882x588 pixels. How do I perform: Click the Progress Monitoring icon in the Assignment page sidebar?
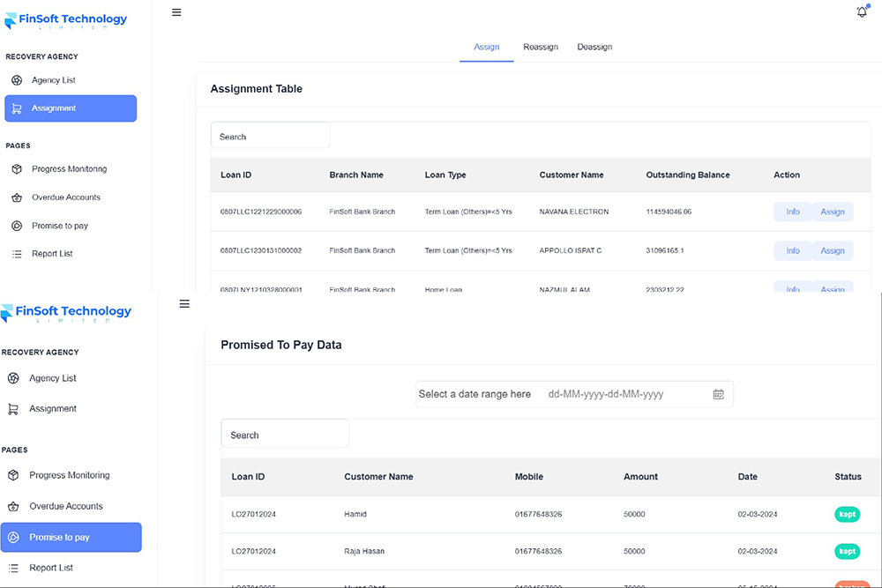click(x=17, y=168)
